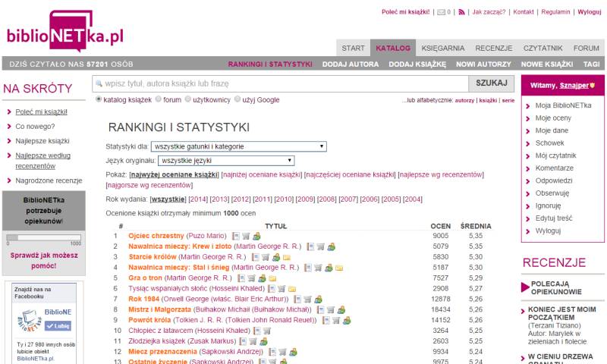Viewport: 607px width, 364px height.
Task: Browse alphabetically by 'autorzy'
Action: [x=464, y=100]
